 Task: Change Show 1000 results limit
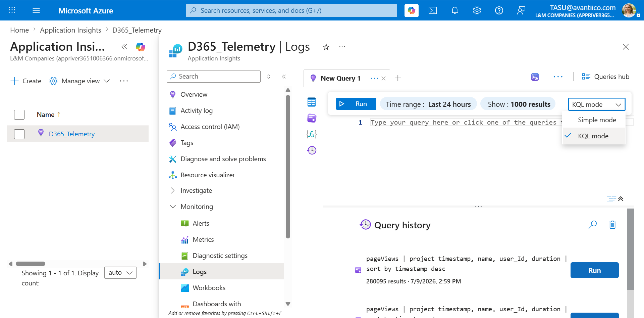519,104
